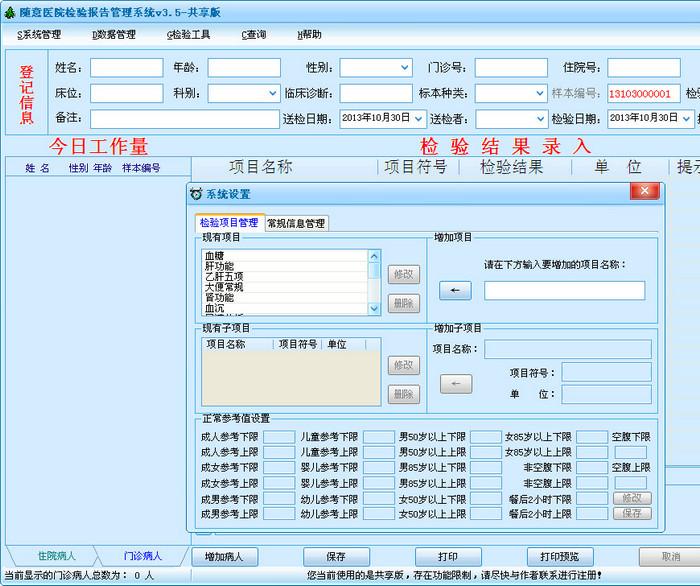Open the C查询 menu
The height and width of the screenshot is (586, 700).
(x=254, y=34)
